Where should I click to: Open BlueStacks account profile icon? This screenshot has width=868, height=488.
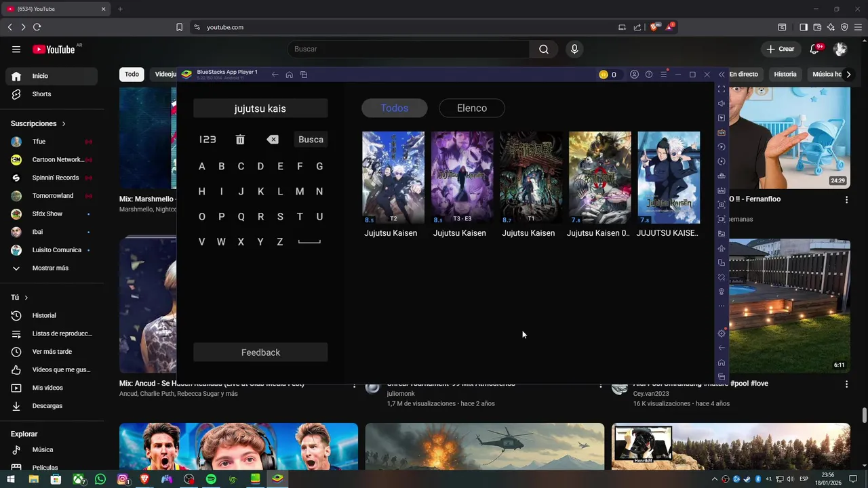click(634, 75)
